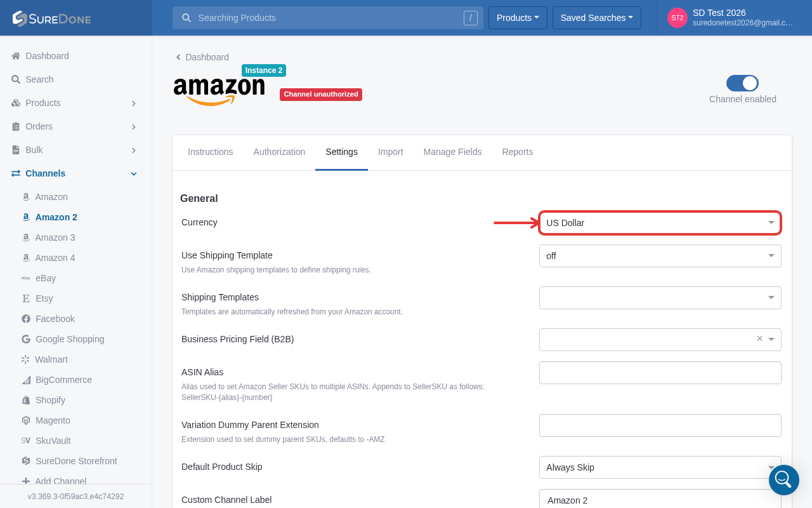Viewport: 812px width, 508px height.
Task: Click the Searching Products search field
Action: pos(328,18)
